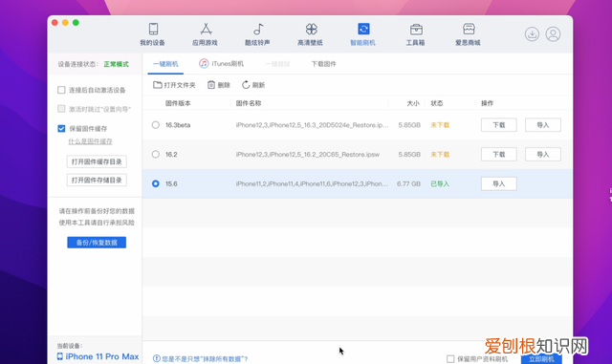Open the 爱思商城 store section
This screenshot has width=612, height=364.
click(468, 34)
